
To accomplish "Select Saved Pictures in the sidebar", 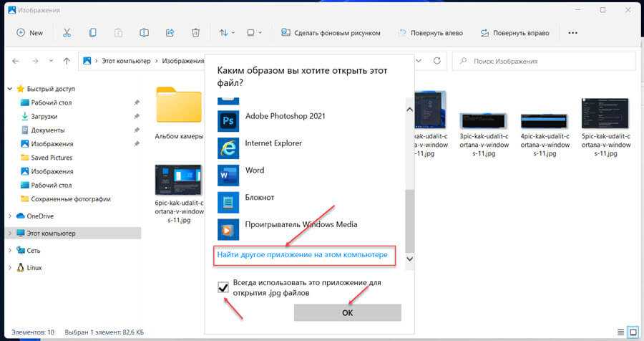I will [x=52, y=158].
